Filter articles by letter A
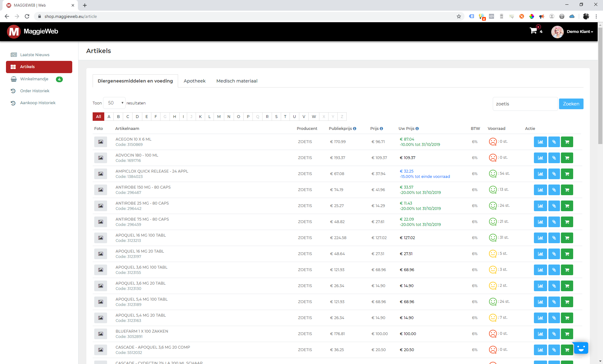This screenshot has width=603, height=364. click(109, 116)
